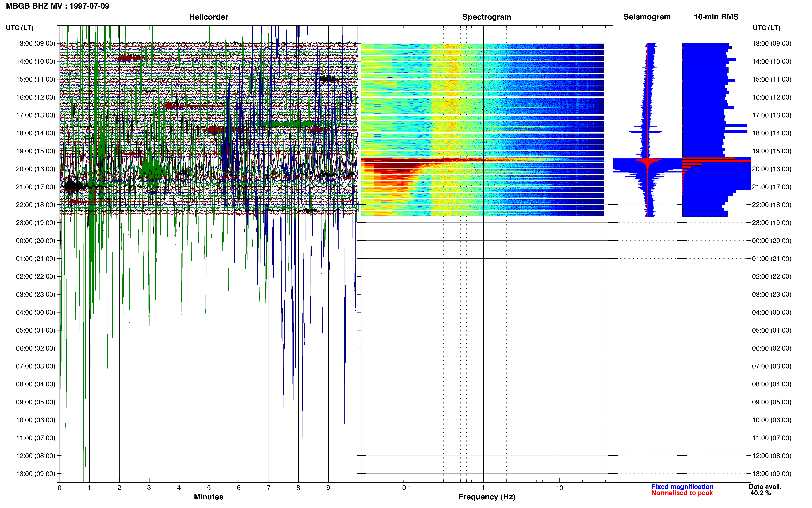Click the 'Fixed magnification' blue legend text
The height and width of the screenshot is (508, 812).
(x=682, y=486)
